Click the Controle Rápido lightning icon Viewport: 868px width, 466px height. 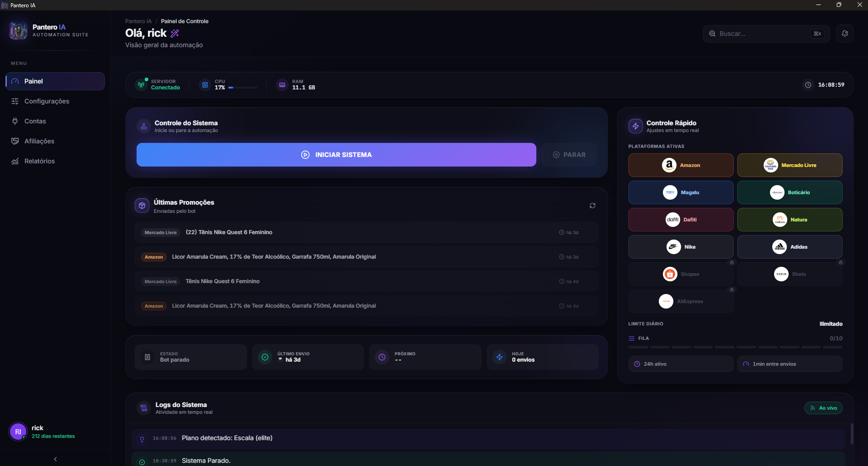coord(636,126)
